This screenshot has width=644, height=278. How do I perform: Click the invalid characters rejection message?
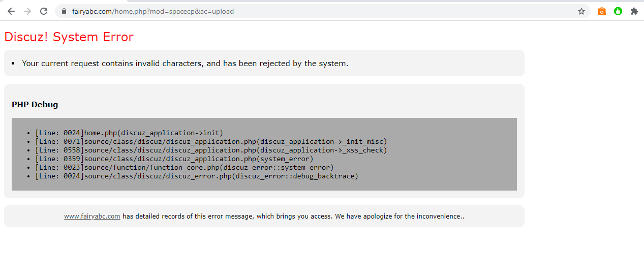(x=185, y=64)
